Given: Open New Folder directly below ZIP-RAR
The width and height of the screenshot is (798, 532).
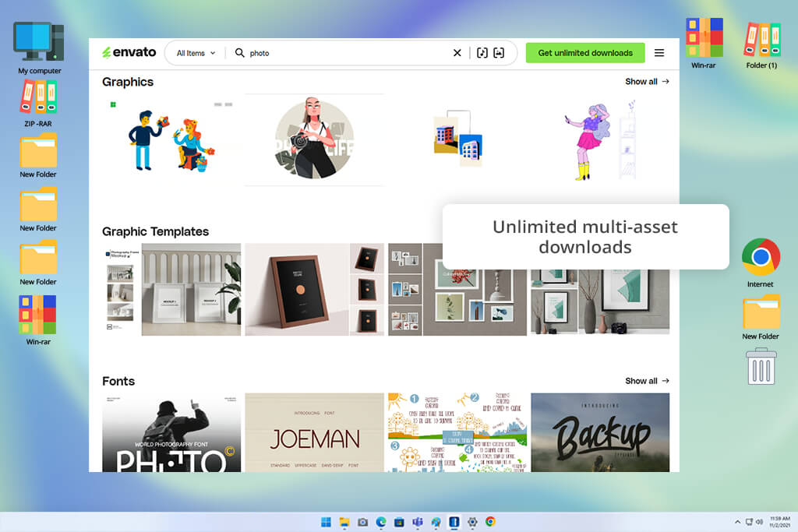Looking at the screenshot, I should coord(38,156).
